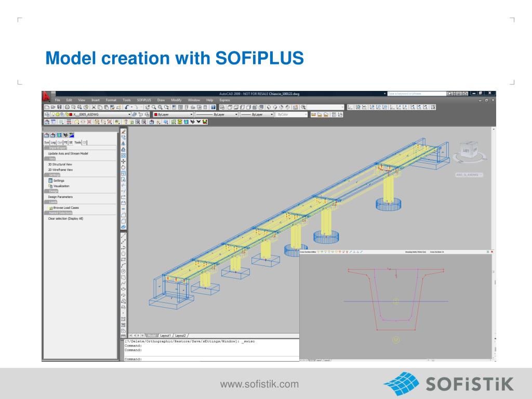Select the Erase tool in Modify toolbar
This screenshot has width=532, height=399.
(124, 131)
